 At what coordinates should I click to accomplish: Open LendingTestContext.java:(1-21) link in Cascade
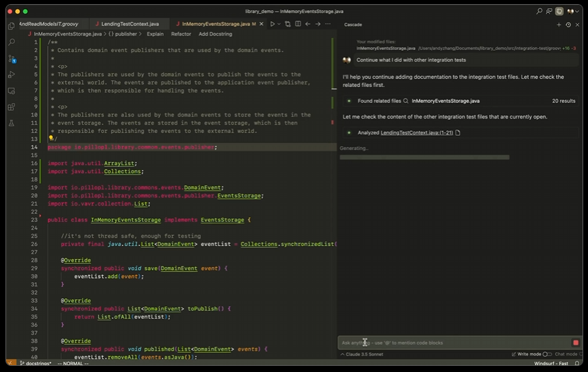(x=417, y=132)
